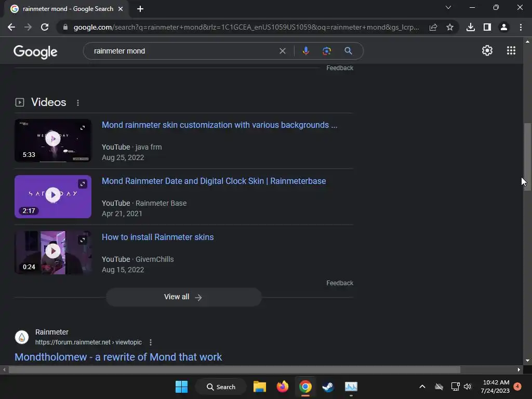The image size is (532, 399).
Task: View site information via lock icon
Action: point(65,27)
